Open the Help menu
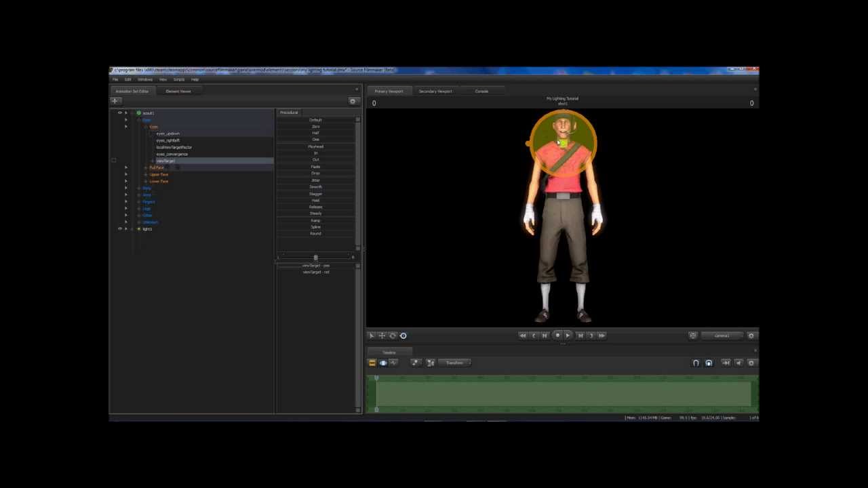The width and height of the screenshot is (868, 488). click(195, 79)
